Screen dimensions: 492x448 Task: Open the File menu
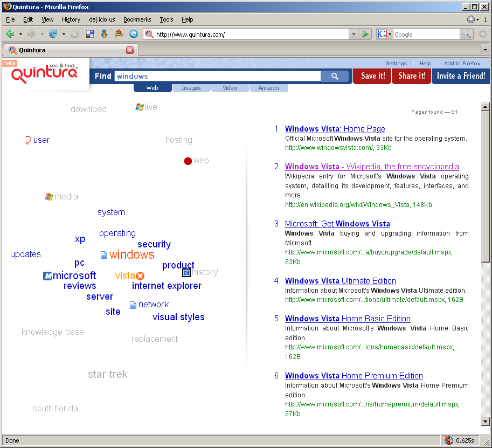point(10,19)
